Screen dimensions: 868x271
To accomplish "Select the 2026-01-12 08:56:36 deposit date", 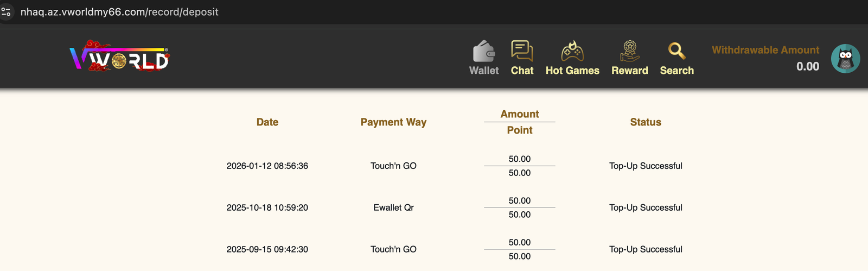I will click(x=267, y=166).
